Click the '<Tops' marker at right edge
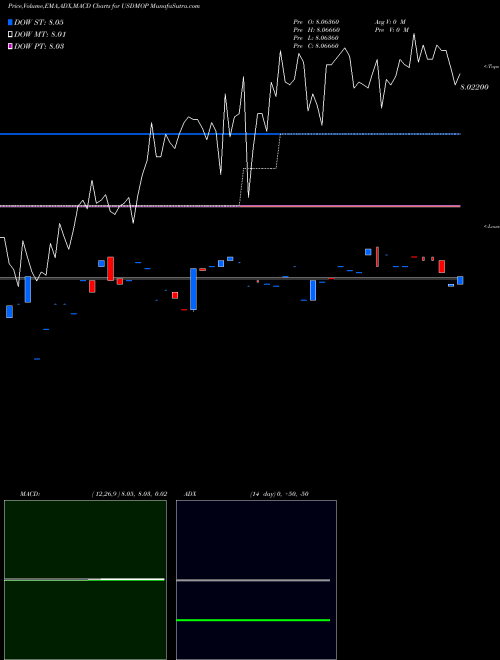500x660 pixels. 491,66
